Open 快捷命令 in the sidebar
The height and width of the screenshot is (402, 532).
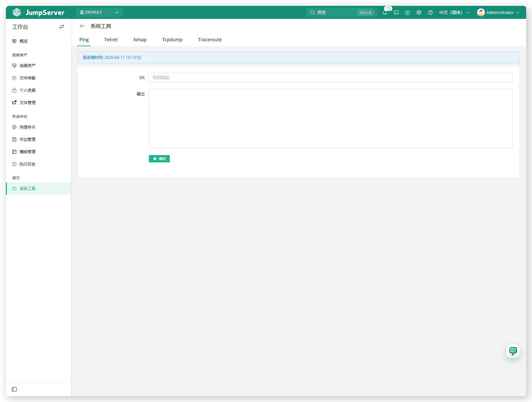pos(38,127)
